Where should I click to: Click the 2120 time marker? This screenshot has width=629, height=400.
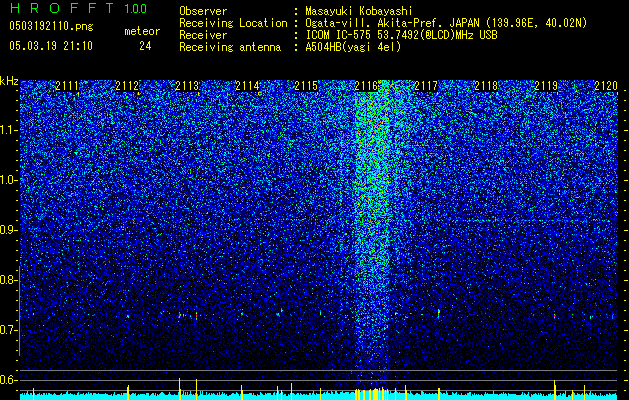pyautogui.click(x=606, y=86)
